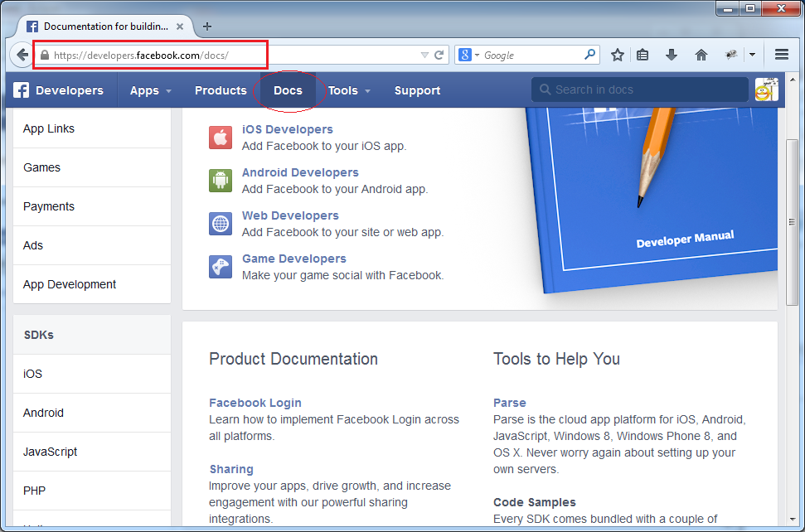805x532 pixels.
Task: Click the vertical scrollbar thumb
Action: click(793, 221)
